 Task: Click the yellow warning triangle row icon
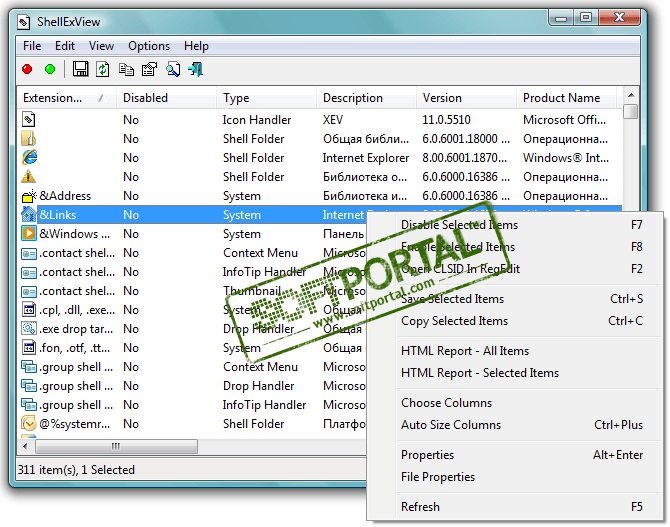click(x=29, y=177)
